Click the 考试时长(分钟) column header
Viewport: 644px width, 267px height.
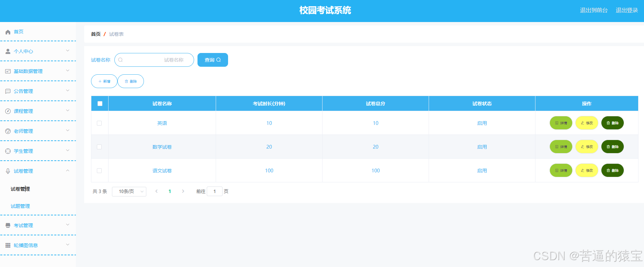pos(269,104)
